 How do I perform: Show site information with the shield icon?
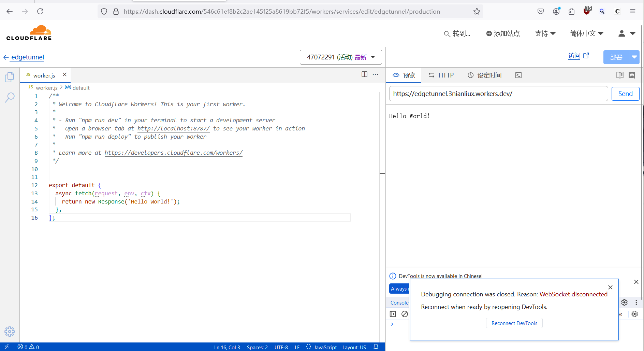(104, 11)
